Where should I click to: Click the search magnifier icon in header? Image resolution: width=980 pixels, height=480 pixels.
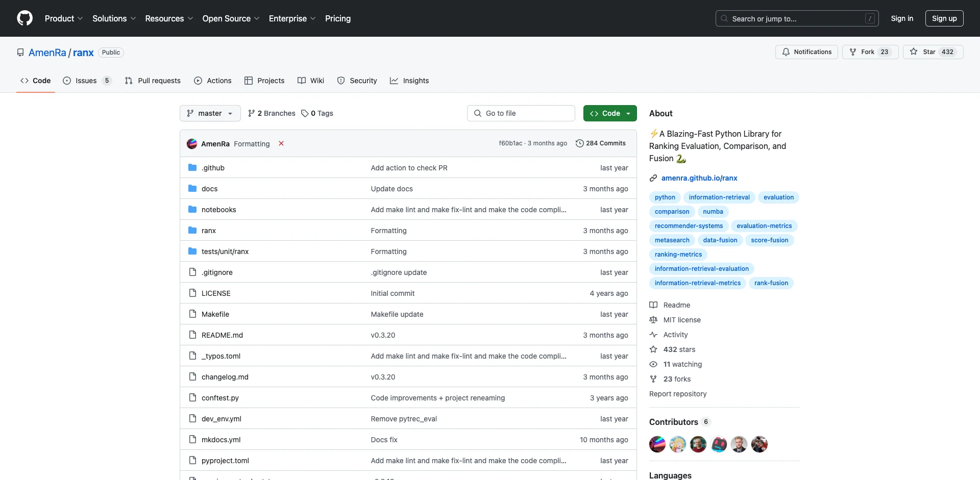(724, 18)
